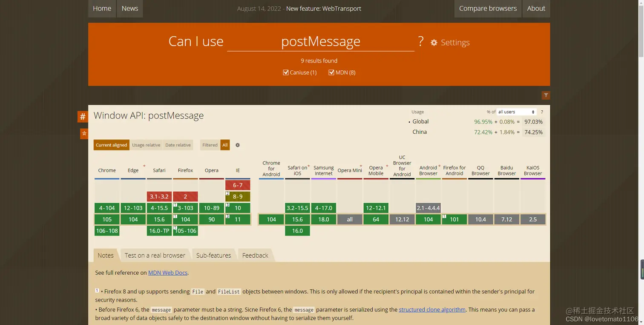Switch to the Notes tab
This screenshot has width=644, height=325.
pyautogui.click(x=106, y=256)
